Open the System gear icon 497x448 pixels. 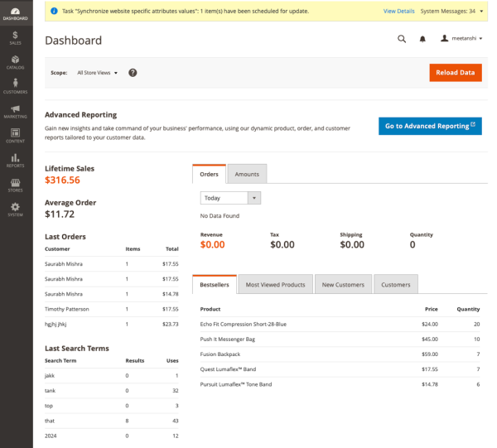click(16, 208)
